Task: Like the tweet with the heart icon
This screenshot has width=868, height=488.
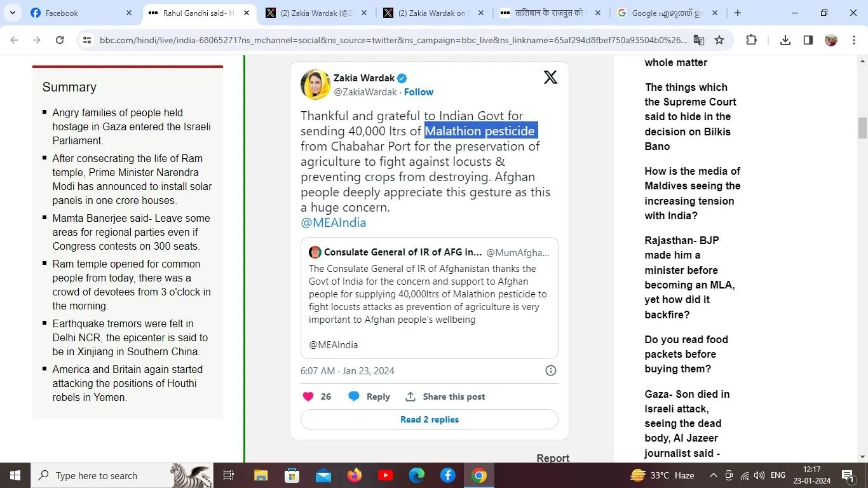Action: 309,396
